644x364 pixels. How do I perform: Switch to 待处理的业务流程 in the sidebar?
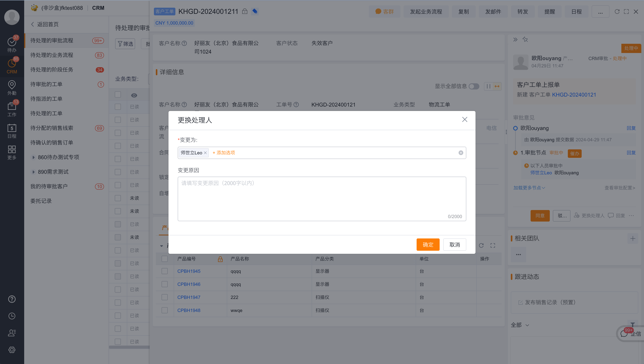coord(51,55)
